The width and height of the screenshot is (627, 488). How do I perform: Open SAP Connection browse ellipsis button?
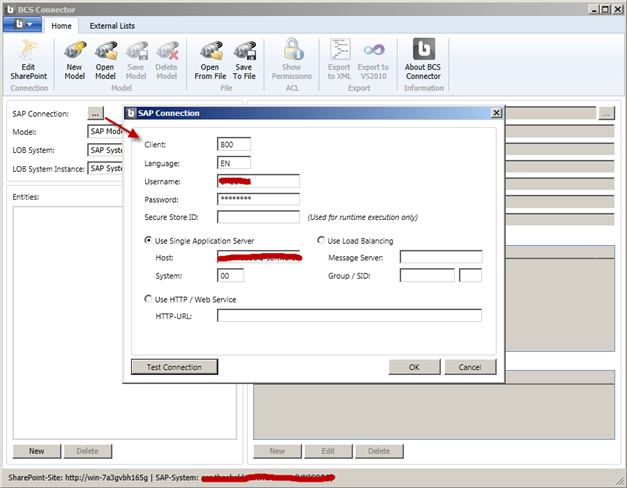point(96,114)
